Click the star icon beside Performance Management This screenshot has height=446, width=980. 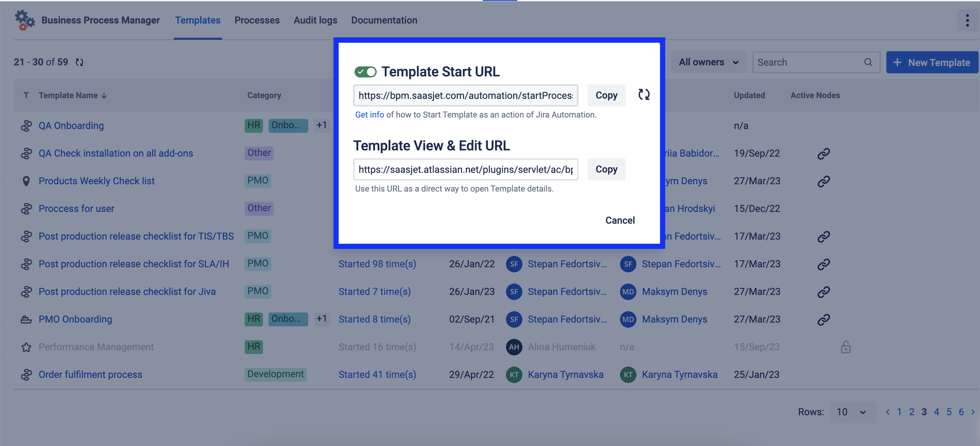point(26,347)
